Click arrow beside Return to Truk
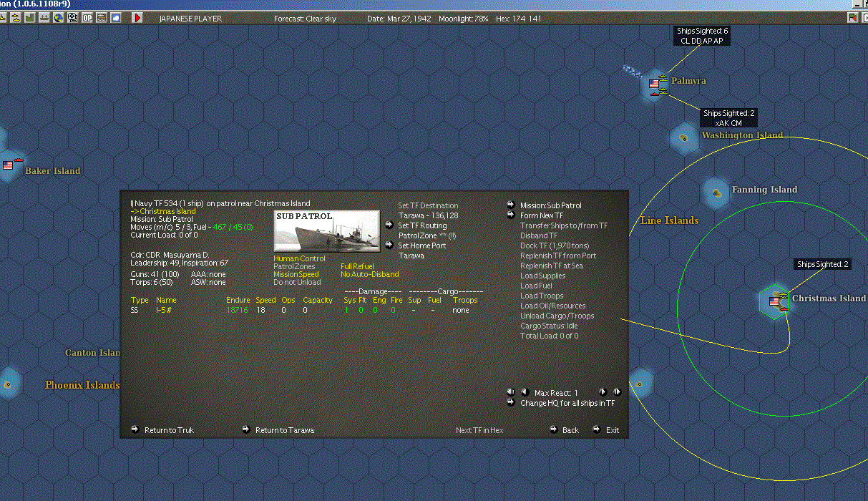 pos(135,429)
